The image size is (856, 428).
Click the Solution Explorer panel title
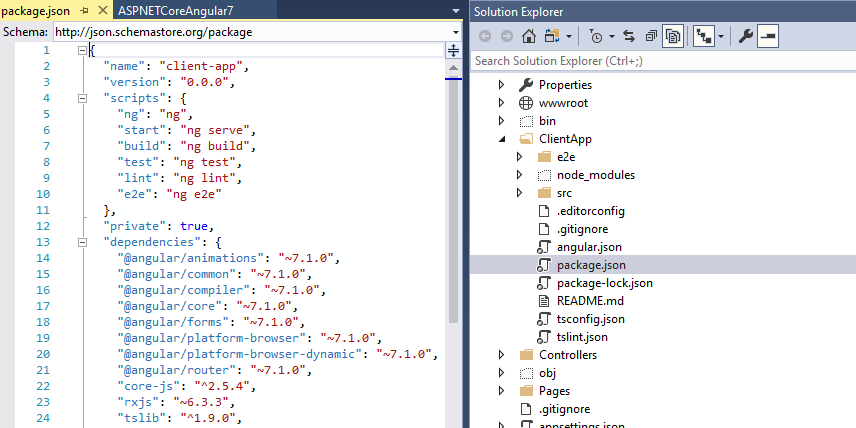click(x=518, y=12)
